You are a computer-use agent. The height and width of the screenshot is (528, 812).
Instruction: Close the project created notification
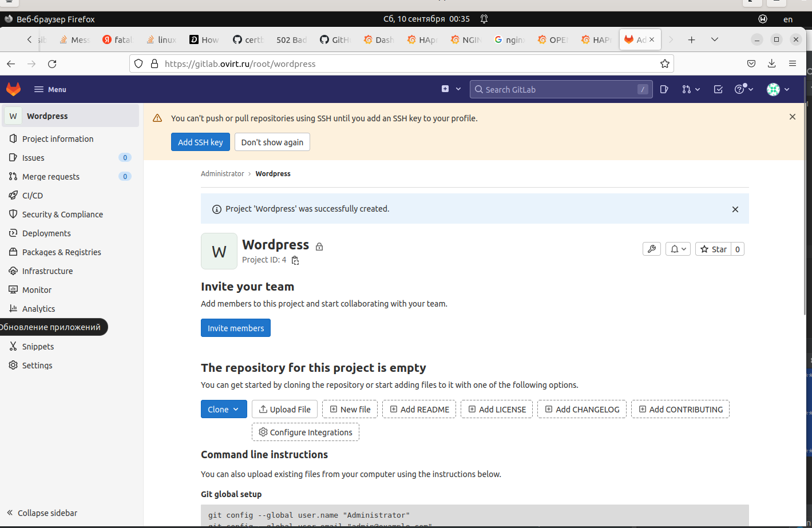click(735, 209)
